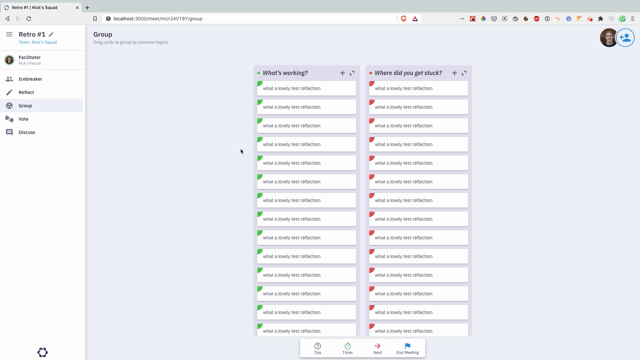Open the Team: Nick's Squad link
Image resolution: width=640 pixels, height=360 pixels.
38,42
